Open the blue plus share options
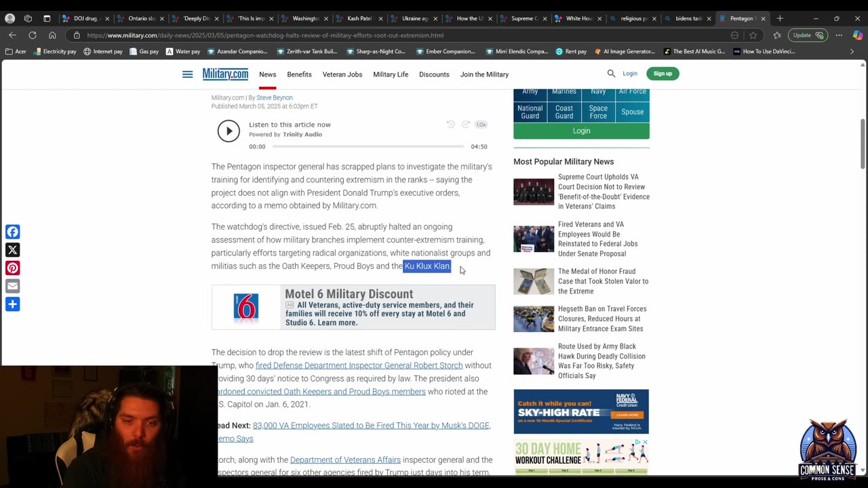The width and height of the screenshot is (868, 488). point(12,304)
